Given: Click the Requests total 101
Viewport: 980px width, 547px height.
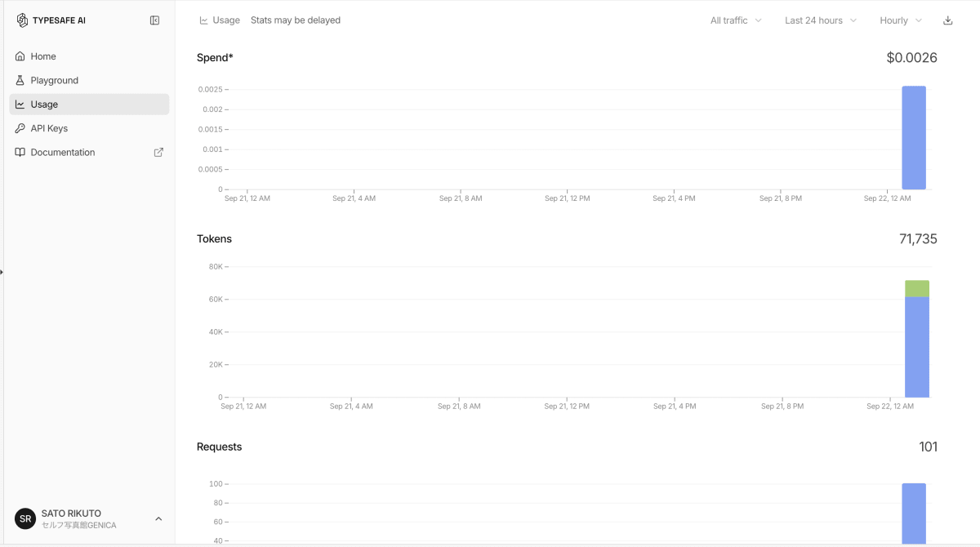Looking at the screenshot, I should 928,447.
